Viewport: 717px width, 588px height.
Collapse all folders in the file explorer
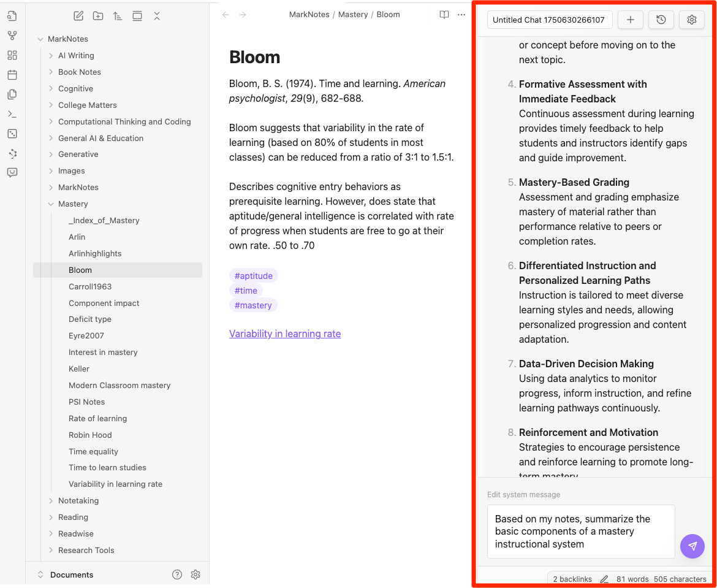pos(157,17)
